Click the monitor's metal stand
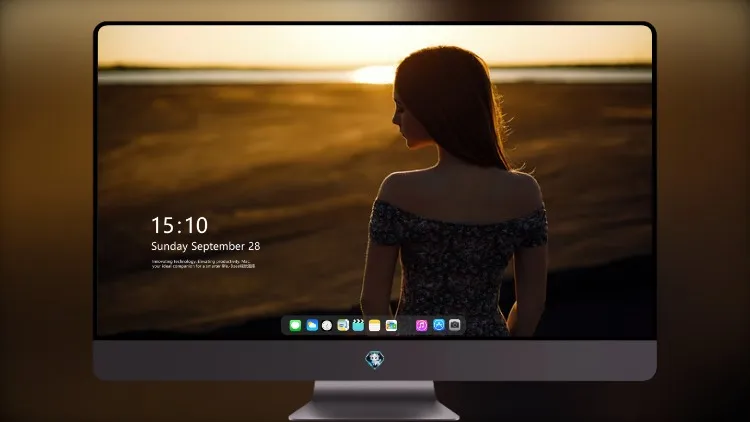Screen dimensions: 750x422 click(x=375, y=401)
